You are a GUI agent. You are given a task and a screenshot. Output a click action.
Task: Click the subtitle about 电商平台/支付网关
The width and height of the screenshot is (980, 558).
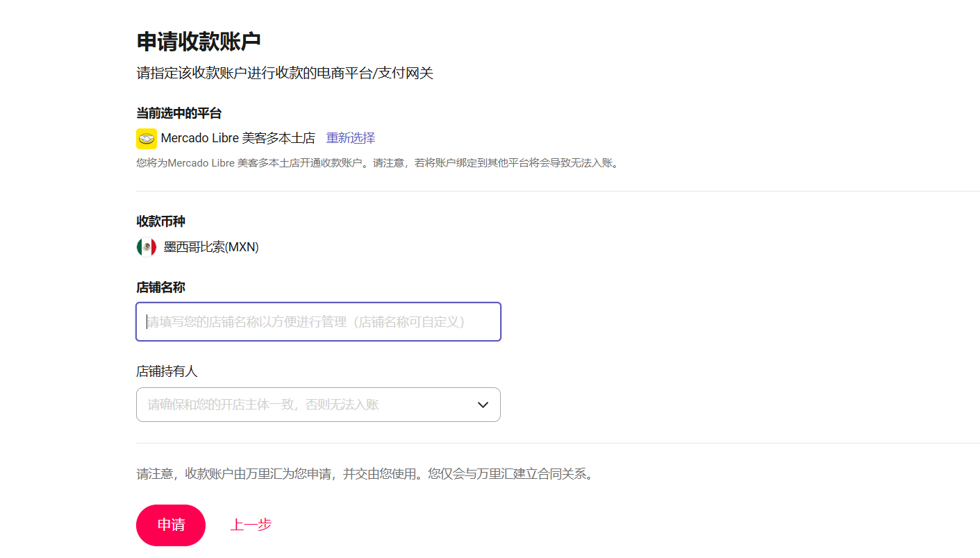click(285, 73)
